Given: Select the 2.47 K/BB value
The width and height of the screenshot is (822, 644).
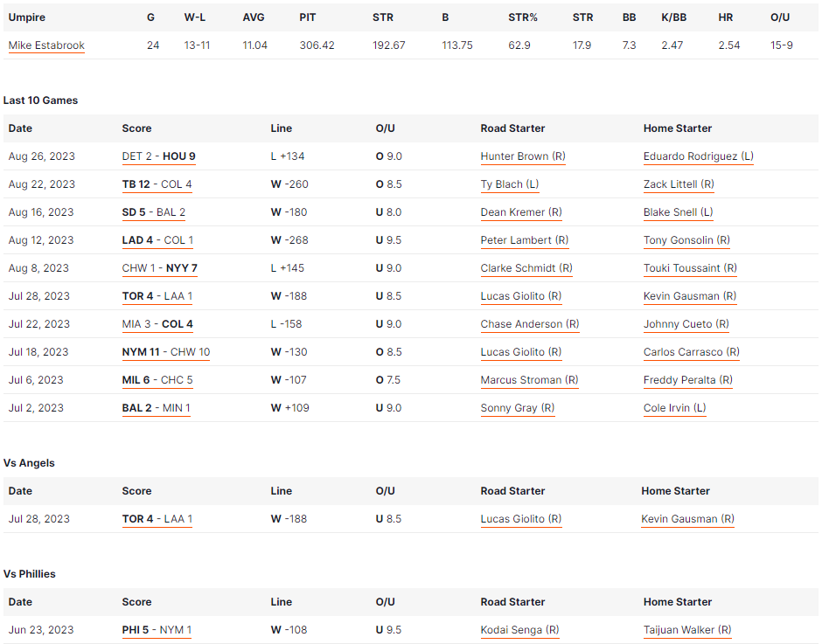Looking at the screenshot, I should click(672, 45).
